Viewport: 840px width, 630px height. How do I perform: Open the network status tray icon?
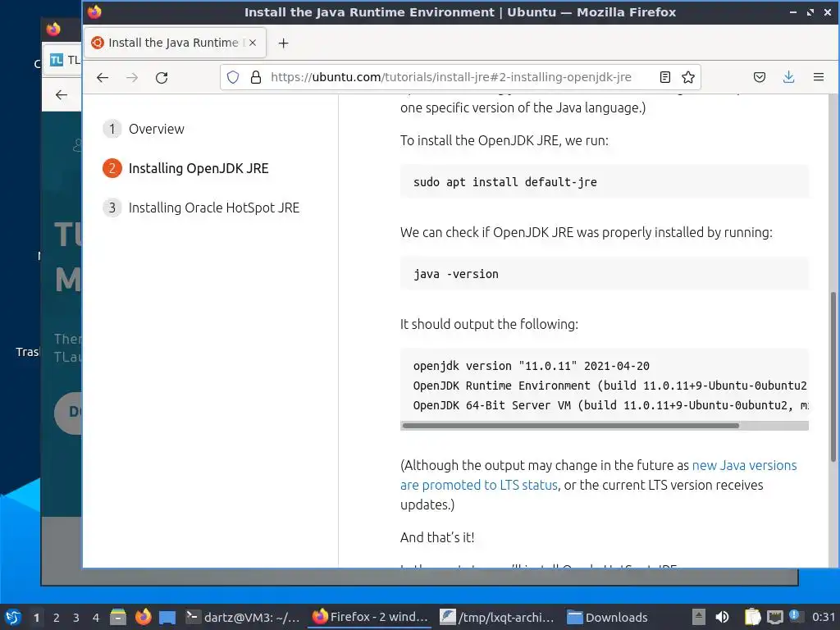[x=774, y=617]
